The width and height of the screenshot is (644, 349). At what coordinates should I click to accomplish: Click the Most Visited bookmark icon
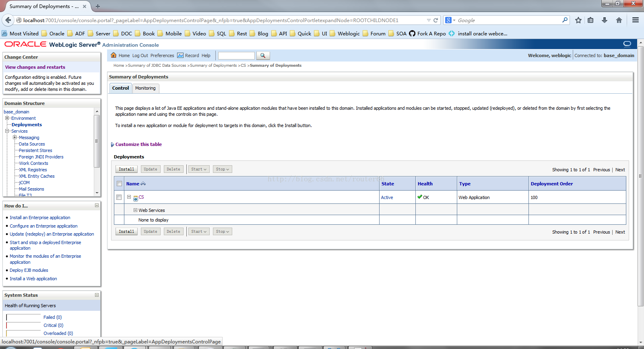(x=4, y=33)
